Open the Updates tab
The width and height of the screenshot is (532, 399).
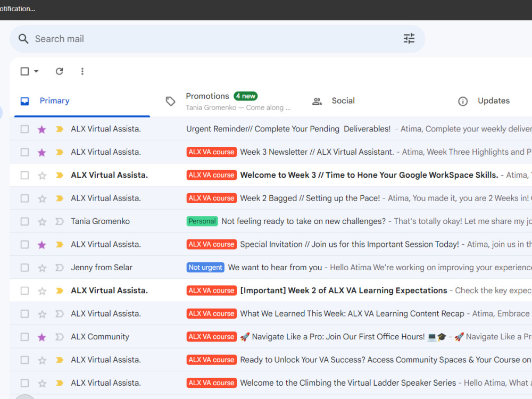[x=494, y=101]
